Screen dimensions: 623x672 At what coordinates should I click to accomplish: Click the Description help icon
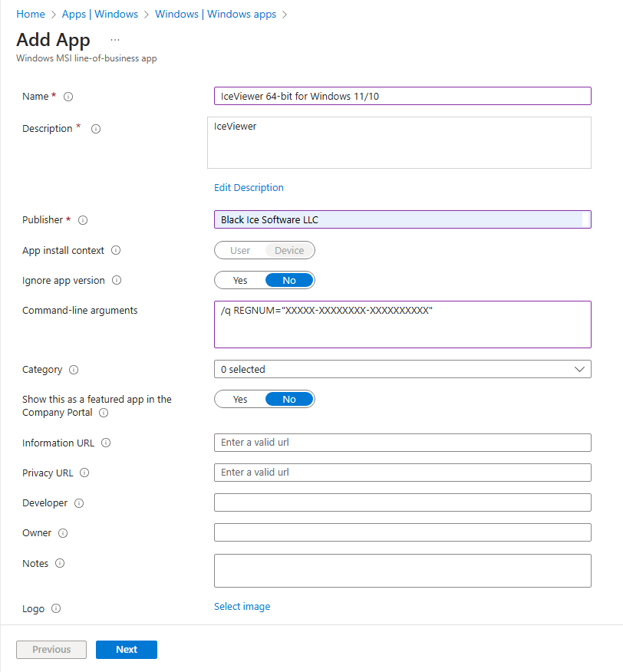[95, 129]
